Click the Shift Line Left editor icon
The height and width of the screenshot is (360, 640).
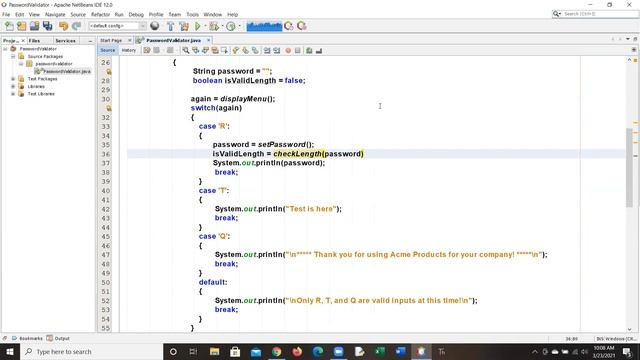click(x=267, y=51)
